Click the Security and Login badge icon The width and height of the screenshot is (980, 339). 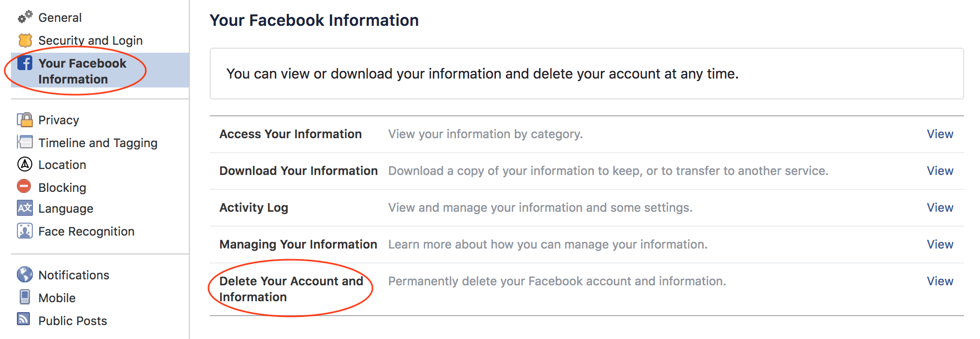(x=25, y=40)
